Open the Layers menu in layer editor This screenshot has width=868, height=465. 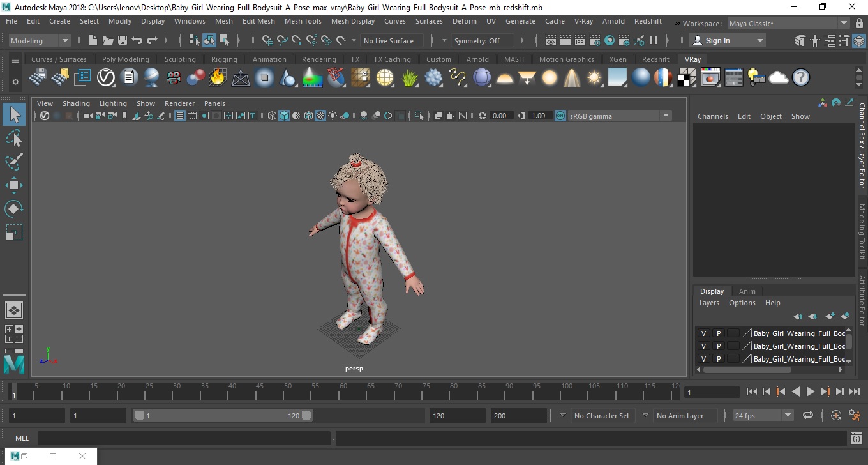click(x=709, y=303)
